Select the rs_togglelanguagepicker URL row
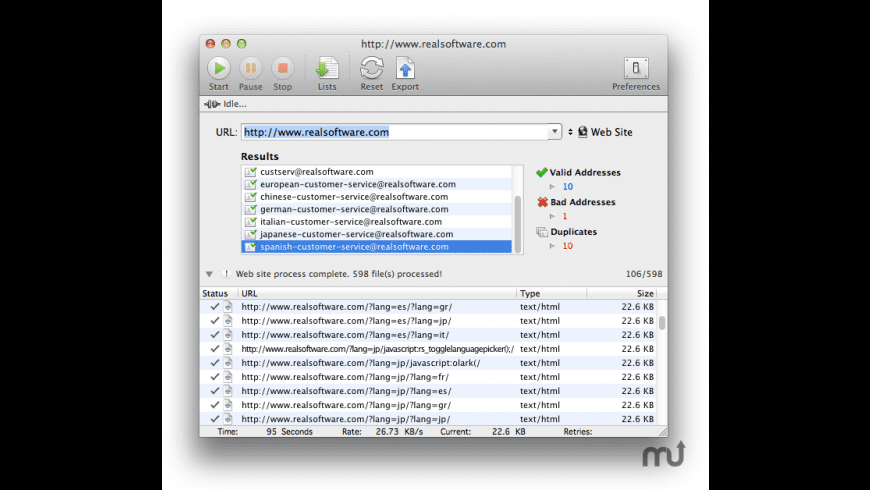 428,348
